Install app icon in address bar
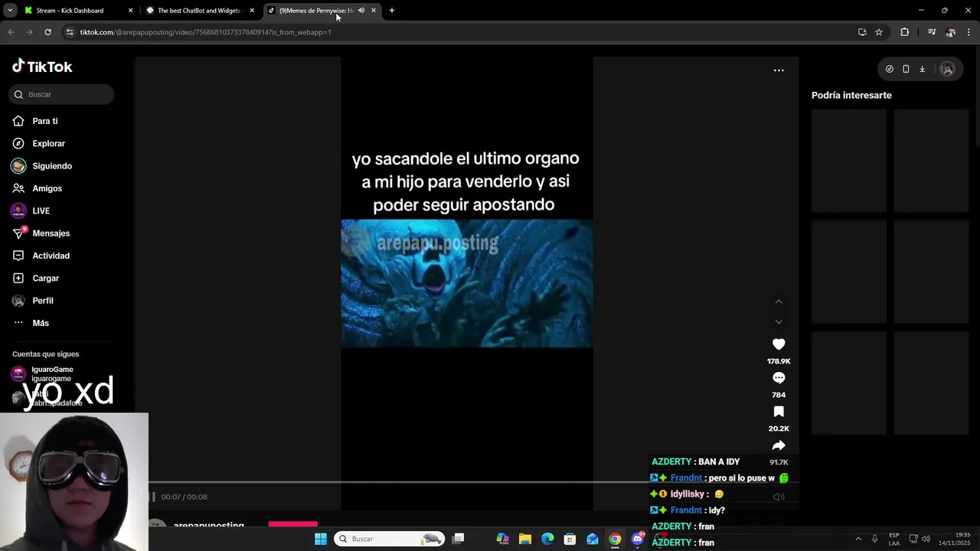The height and width of the screenshot is (551, 980). pyautogui.click(x=862, y=32)
